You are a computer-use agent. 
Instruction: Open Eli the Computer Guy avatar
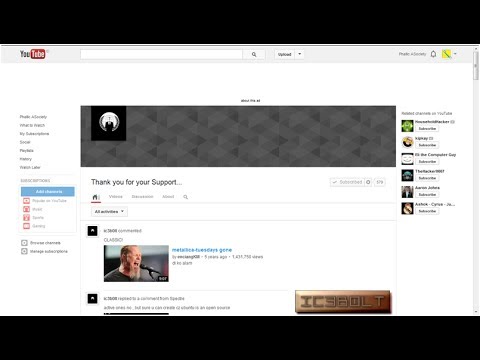[407, 159]
